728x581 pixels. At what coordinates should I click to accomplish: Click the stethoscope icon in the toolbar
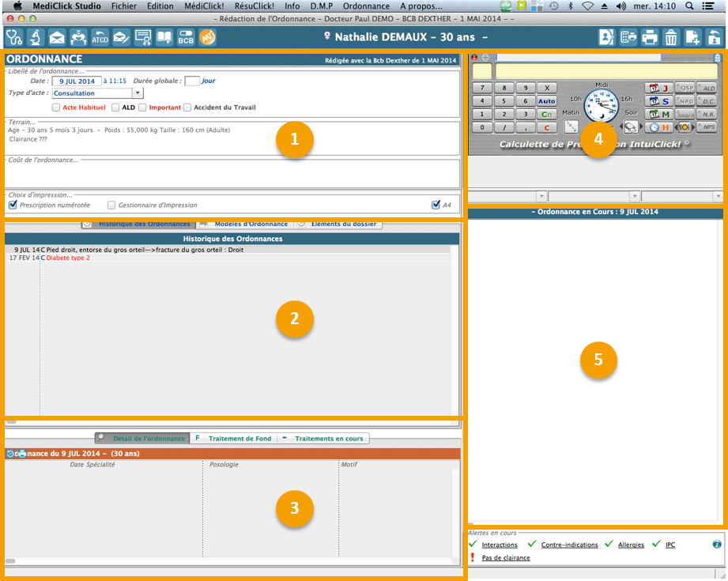[14, 37]
